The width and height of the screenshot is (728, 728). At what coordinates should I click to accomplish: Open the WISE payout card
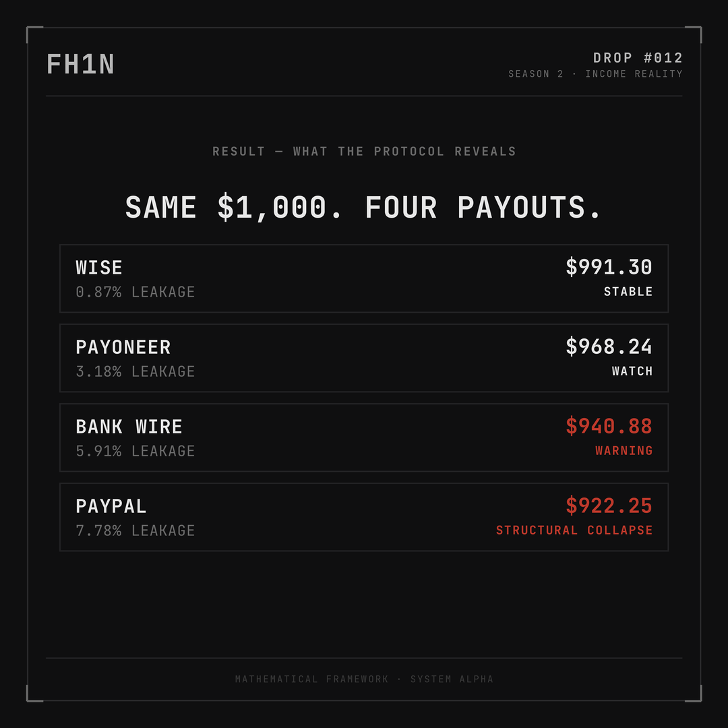pos(364,278)
